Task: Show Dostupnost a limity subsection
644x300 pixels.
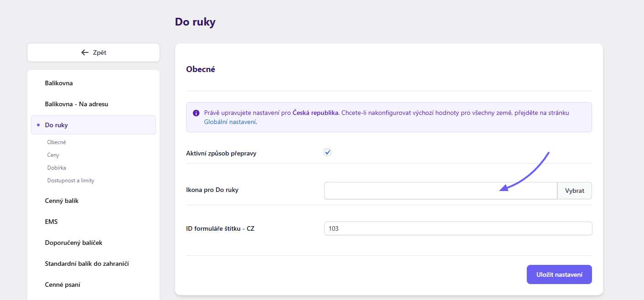Action: 71,181
